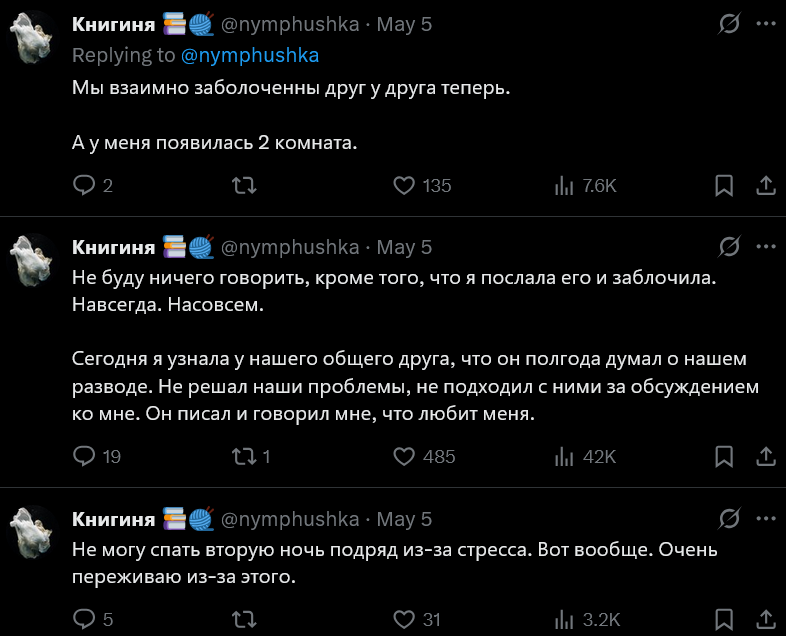The image size is (786, 636).
Task: Like the tweet with 31 likes
Action: (x=404, y=619)
